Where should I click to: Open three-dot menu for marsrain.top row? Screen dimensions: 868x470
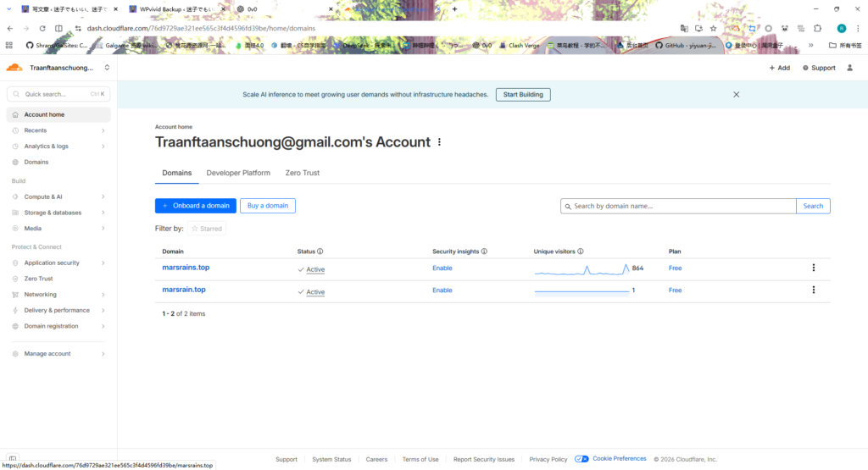[x=813, y=290]
